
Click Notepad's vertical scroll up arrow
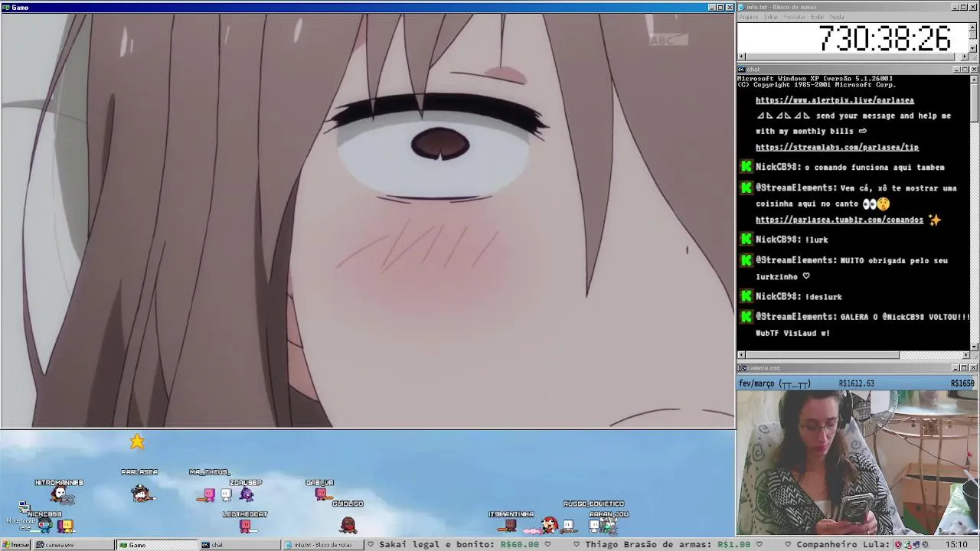[x=973, y=27]
